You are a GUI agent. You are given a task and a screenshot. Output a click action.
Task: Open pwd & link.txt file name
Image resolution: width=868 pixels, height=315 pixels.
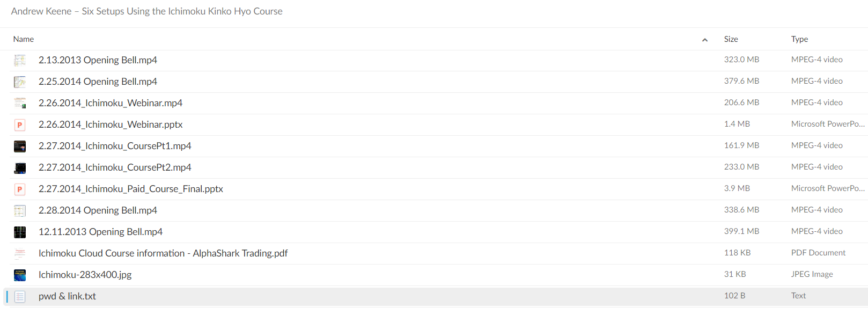(x=67, y=296)
